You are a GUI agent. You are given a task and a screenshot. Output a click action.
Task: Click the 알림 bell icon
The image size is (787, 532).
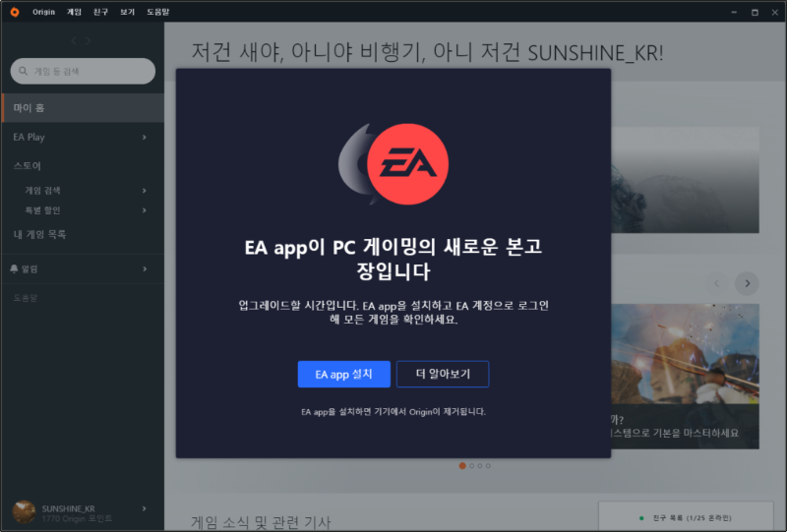point(14,269)
